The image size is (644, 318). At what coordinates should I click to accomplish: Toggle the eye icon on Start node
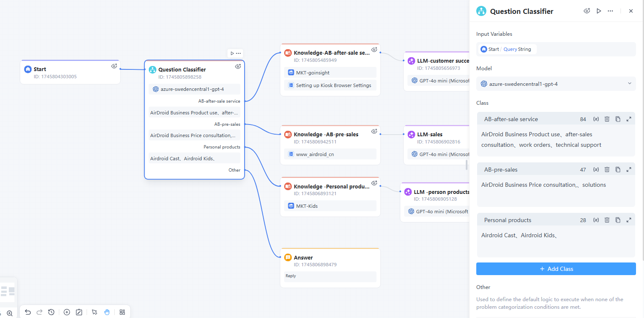click(x=114, y=66)
